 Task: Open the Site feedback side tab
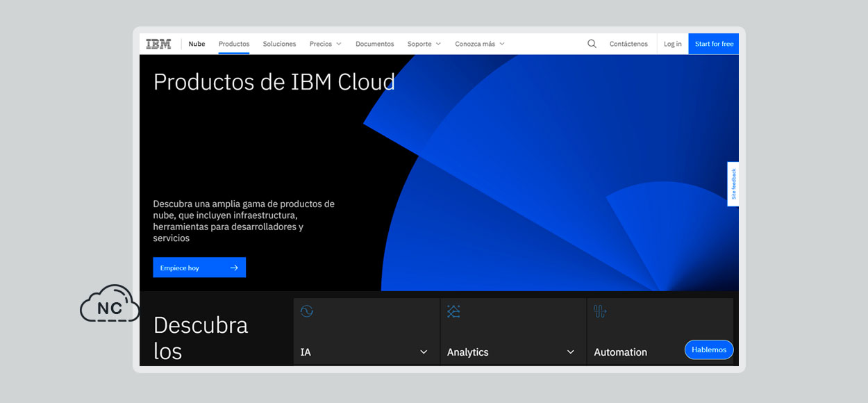pos(733,184)
